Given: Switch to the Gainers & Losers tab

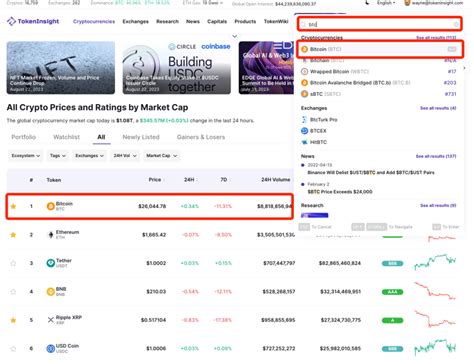Looking at the screenshot, I should coord(201,137).
